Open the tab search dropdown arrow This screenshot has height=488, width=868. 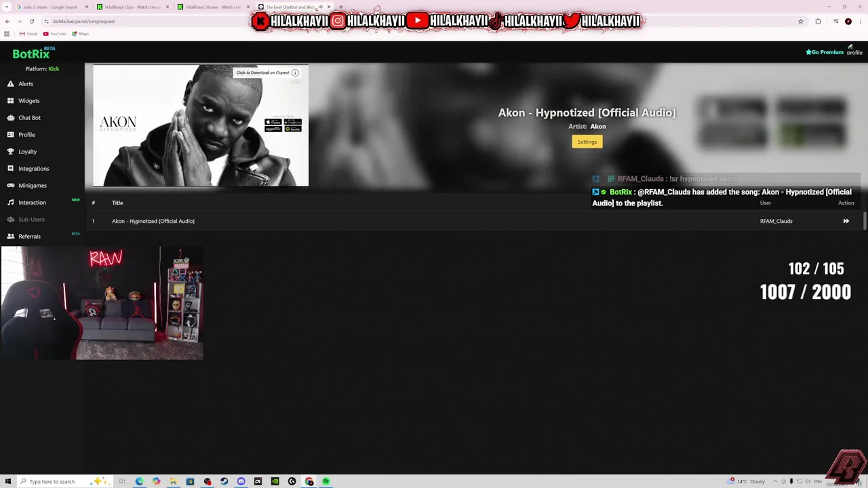[x=7, y=7]
